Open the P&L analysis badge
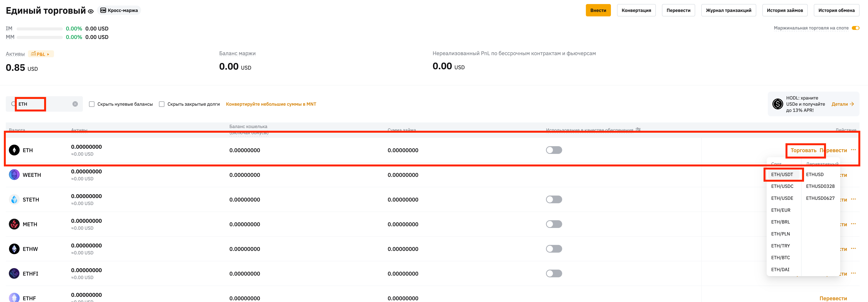The height and width of the screenshot is (302, 868). (41, 54)
